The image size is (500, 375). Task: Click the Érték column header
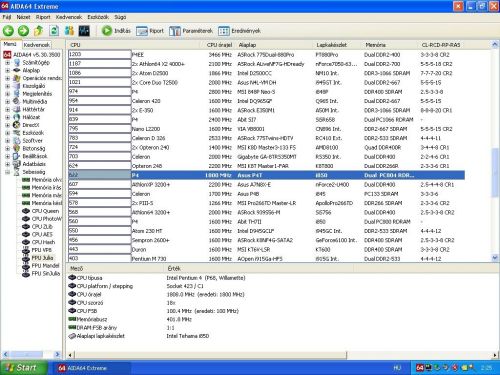[259, 268]
